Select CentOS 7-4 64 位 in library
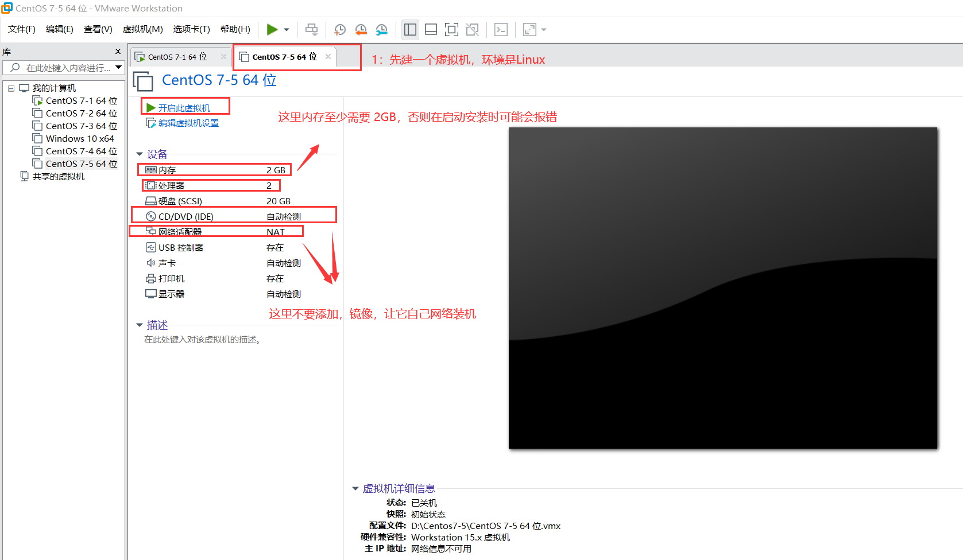 click(x=81, y=151)
